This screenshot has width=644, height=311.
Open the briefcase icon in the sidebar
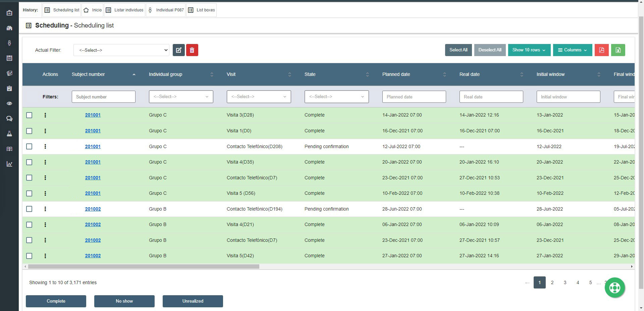coord(9,13)
